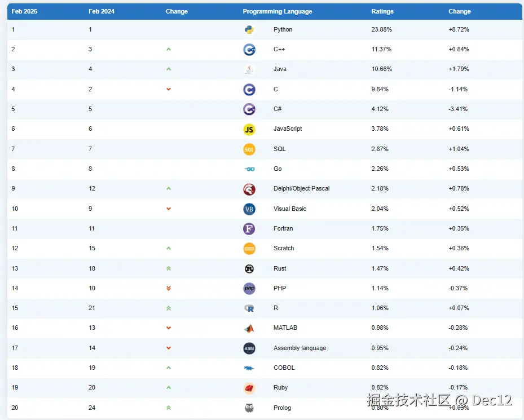This screenshot has width=524, height=420.
Task: Click the Visual Basic VB icon
Action: (x=249, y=209)
